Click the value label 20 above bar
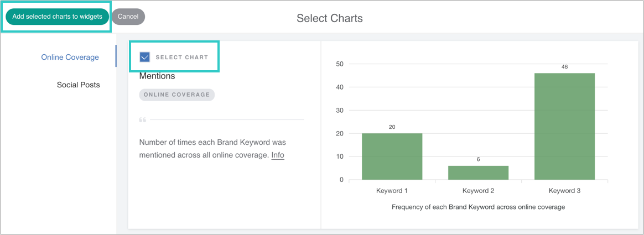 click(392, 127)
